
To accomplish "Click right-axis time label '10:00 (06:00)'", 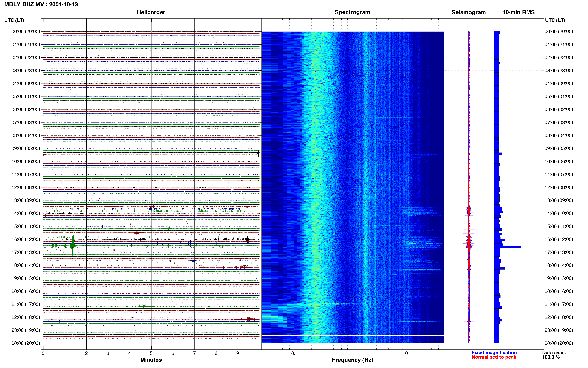I will (559, 161).
